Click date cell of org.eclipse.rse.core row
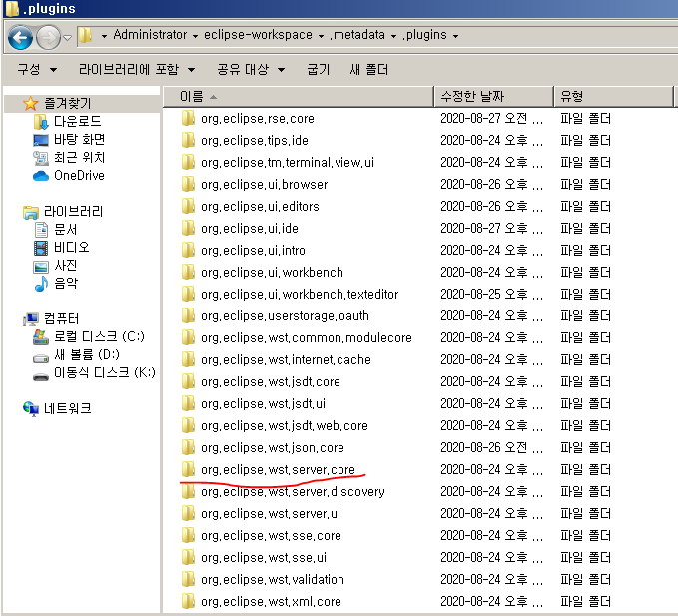Viewport: 678px width, 616px height. [x=491, y=118]
